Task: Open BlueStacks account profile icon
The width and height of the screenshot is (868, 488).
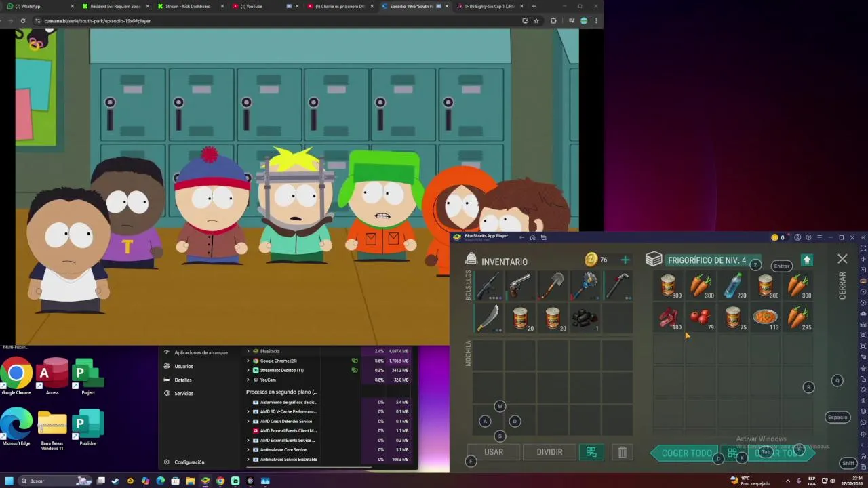Action: 797,237
